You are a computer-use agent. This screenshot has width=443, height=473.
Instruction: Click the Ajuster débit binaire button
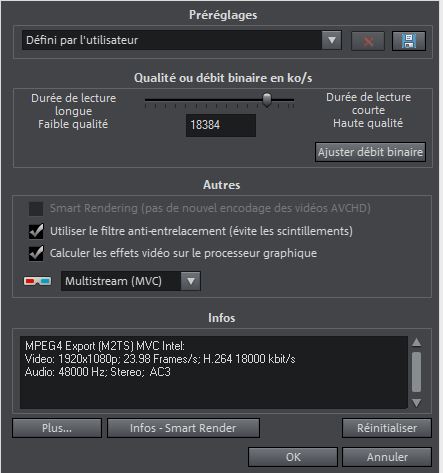click(370, 152)
